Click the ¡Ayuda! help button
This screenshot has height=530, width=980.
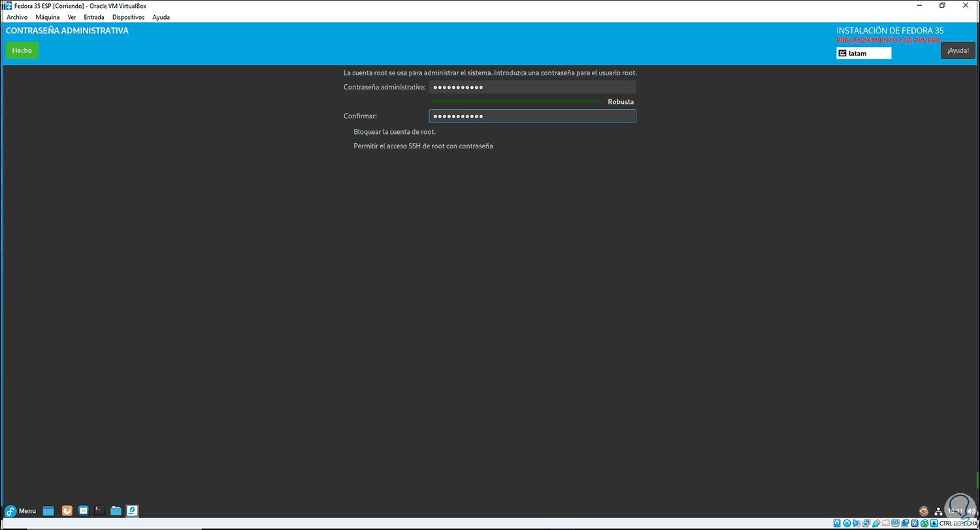[958, 50]
